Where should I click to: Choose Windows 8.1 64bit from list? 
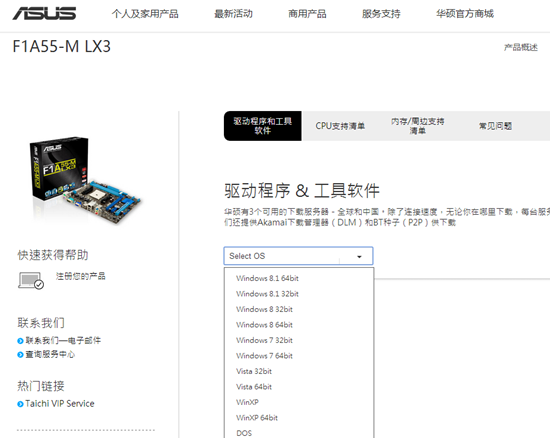[x=267, y=278]
